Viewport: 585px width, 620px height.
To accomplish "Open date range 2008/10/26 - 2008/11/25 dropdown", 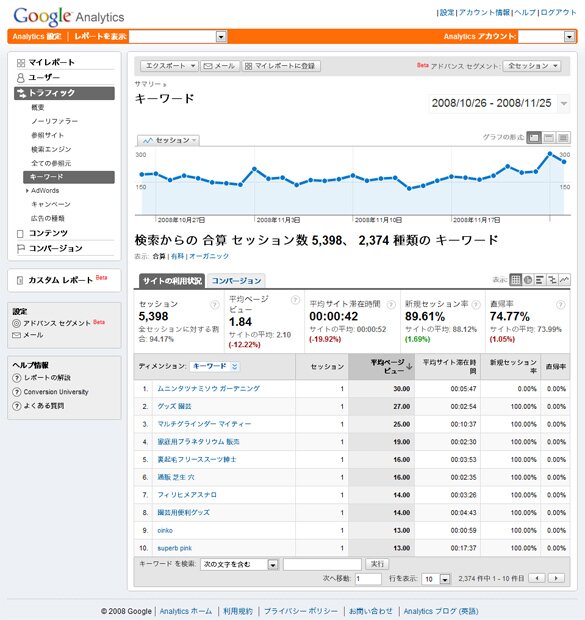I will click(x=499, y=104).
